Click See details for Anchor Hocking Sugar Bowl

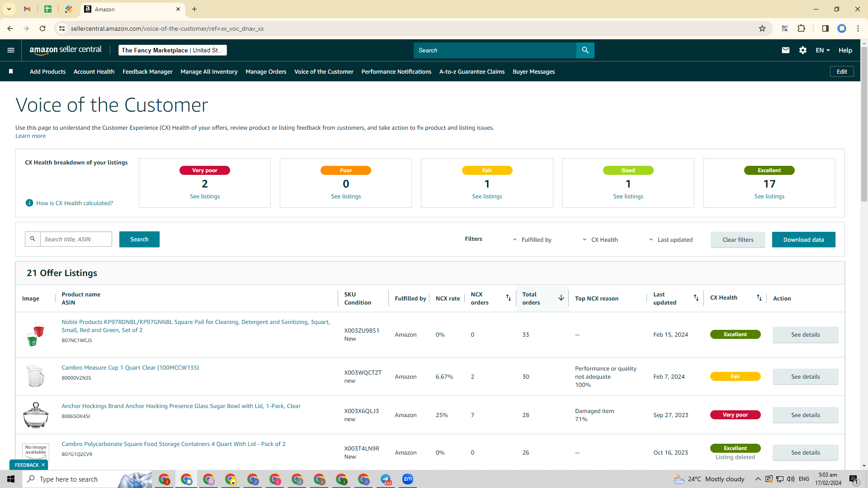click(x=805, y=415)
